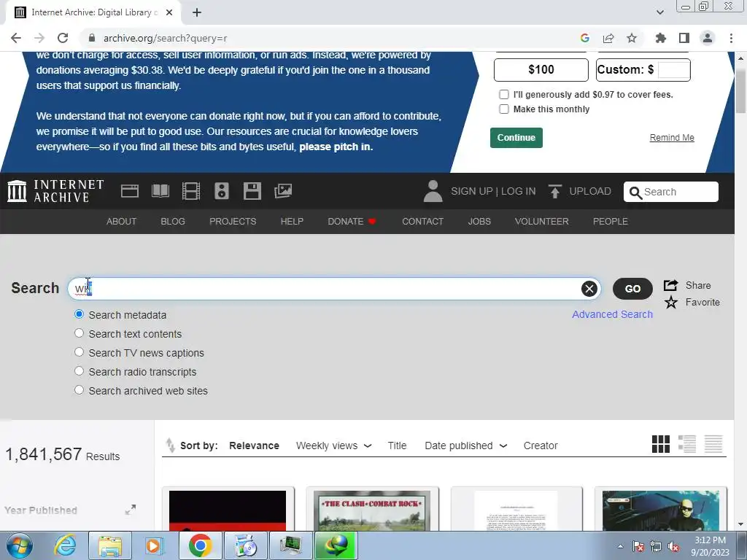Check the add $0.97 to cover fees box

point(504,94)
